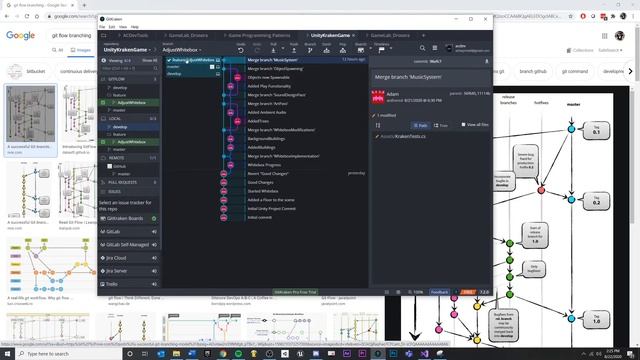
Task: Expand the ISSUES section
Action: pos(129,191)
